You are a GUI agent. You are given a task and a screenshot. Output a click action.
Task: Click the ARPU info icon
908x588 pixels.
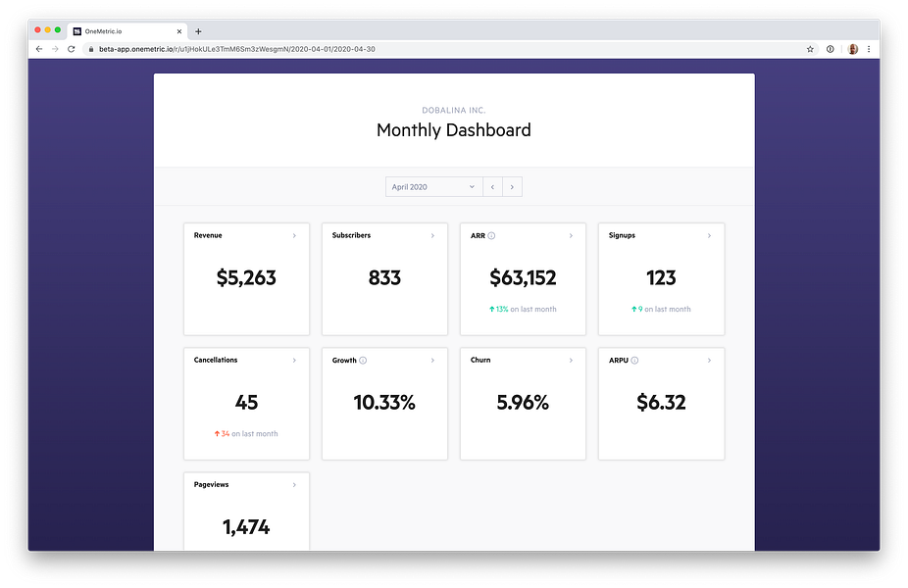click(x=634, y=360)
